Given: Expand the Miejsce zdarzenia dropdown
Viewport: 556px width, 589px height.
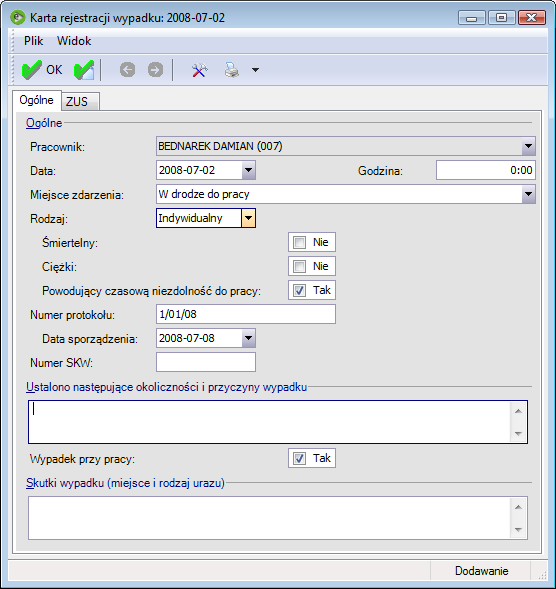Looking at the screenshot, I should tap(528, 194).
